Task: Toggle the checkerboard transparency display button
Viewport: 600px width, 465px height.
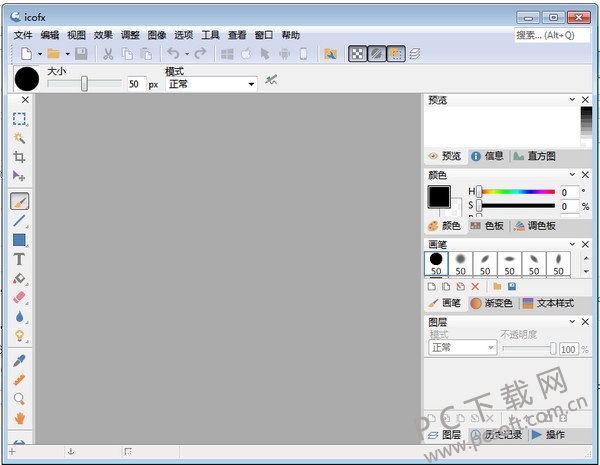Action: (x=357, y=54)
